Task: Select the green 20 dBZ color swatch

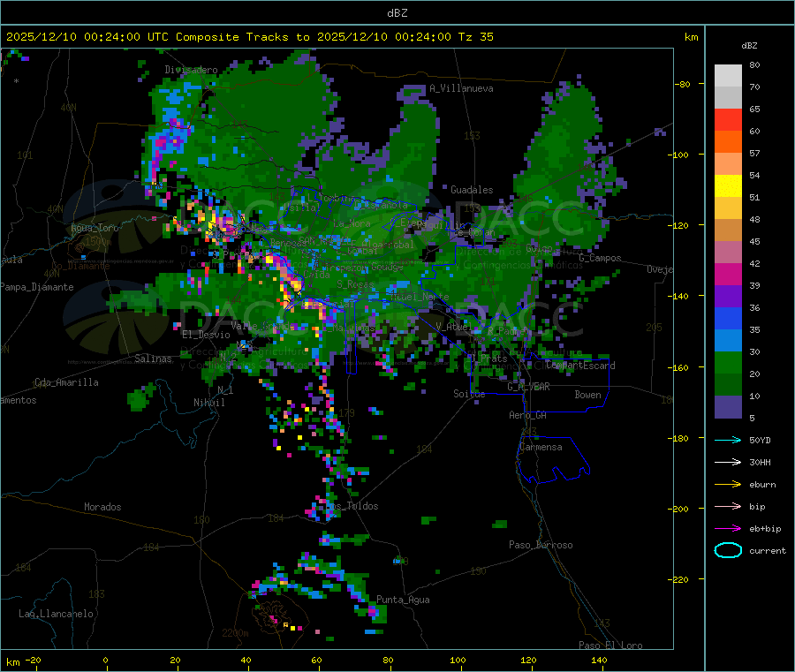Action: pyautogui.click(x=728, y=362)
